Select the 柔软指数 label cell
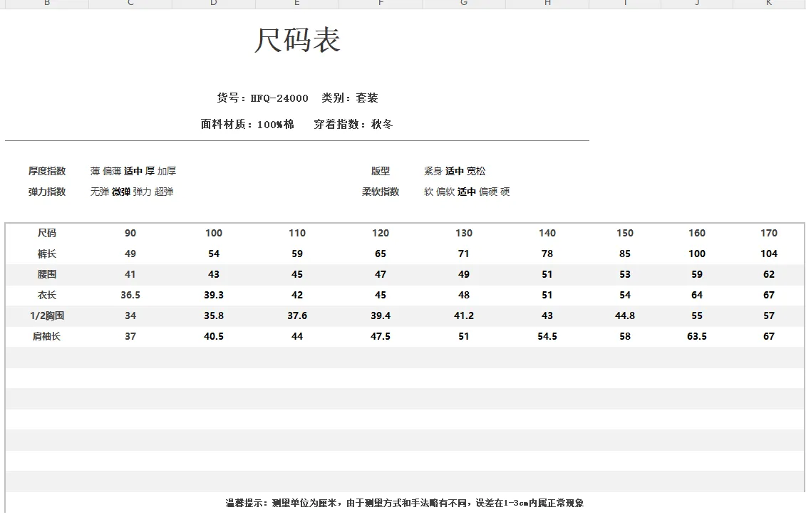The height and width of the screenshot is (532, 806). pyautogui.click(x=381, y=192)
